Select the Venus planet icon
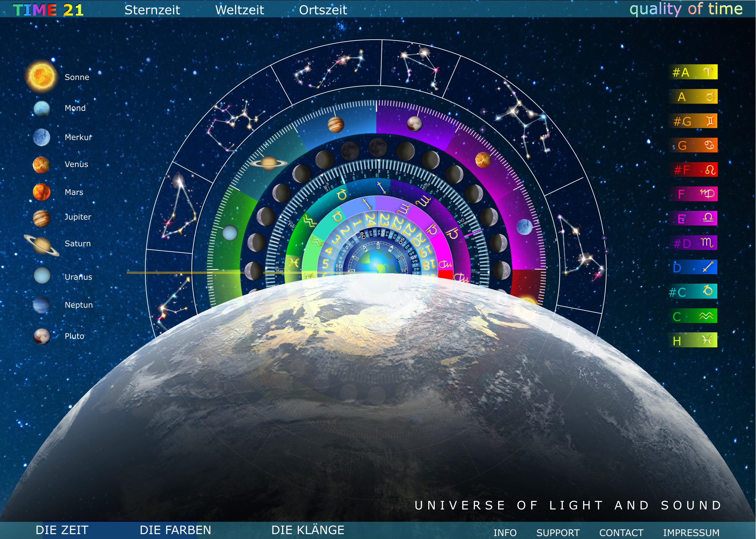756x539 pixels. tap(41, 165)
